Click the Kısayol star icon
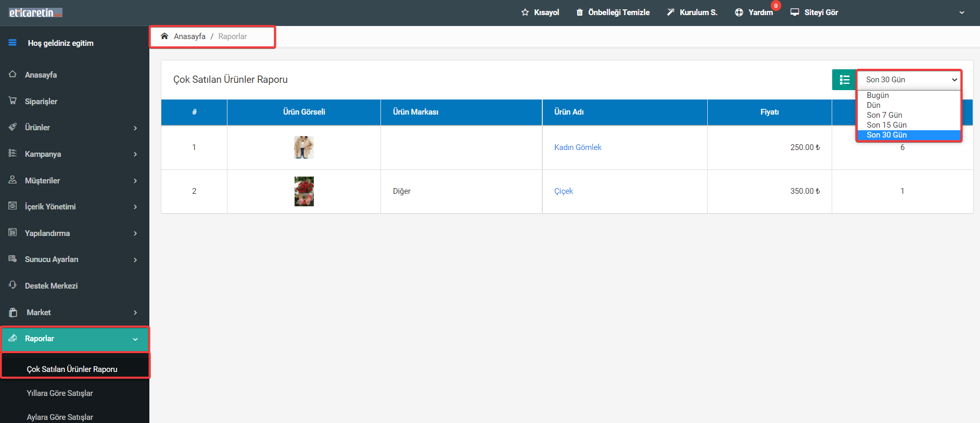The height and width of the screenshot is (423, 980). click(525, 12)
